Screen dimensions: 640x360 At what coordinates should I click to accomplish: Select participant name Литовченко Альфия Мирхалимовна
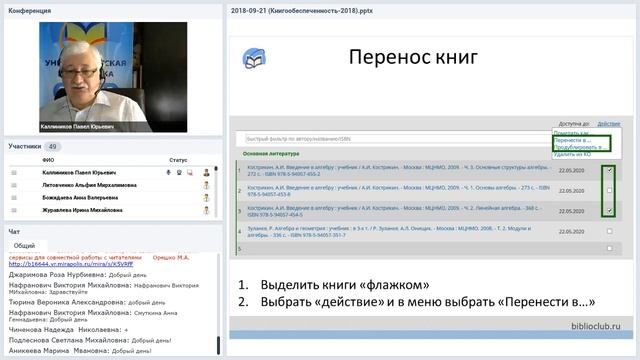(x=89, y=185)
